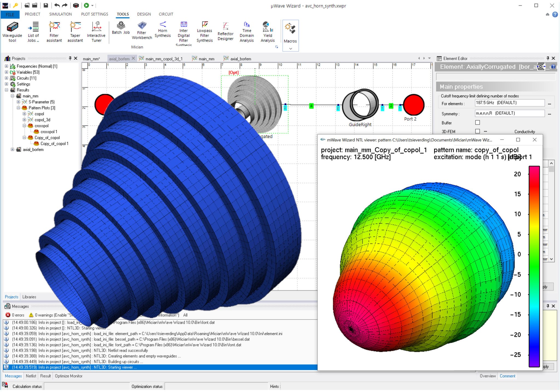Collapse the Pattern Plots [3] node
560x392 pixels.
click(x=18, y=108)
